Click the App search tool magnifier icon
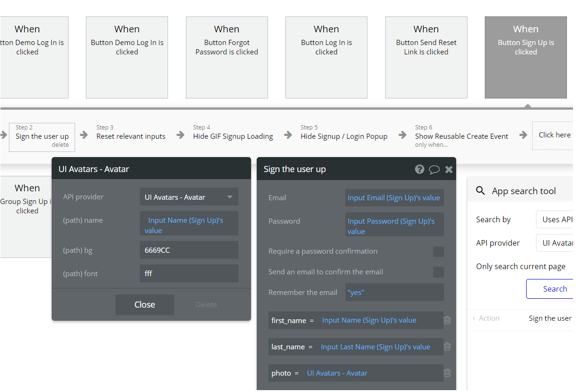Image resolution: width=581 pixels, height=392 pixels. point(480,191)
